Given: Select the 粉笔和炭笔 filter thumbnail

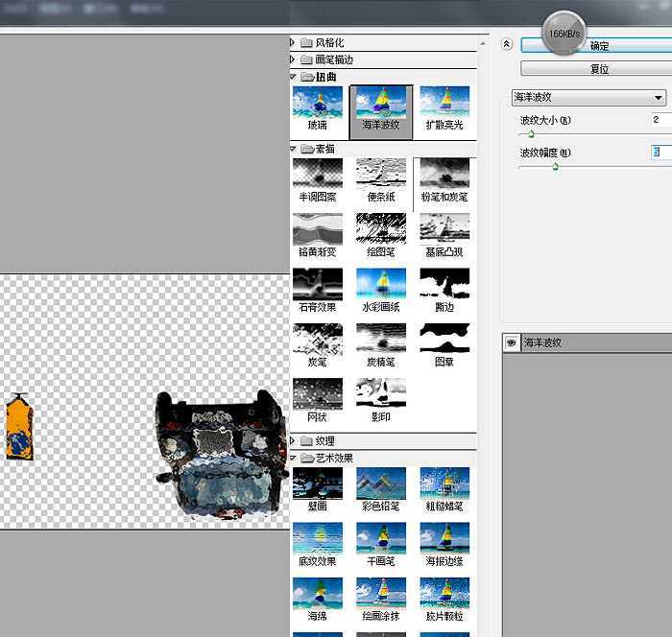Looking at the screenshot, I should [444, 175].
